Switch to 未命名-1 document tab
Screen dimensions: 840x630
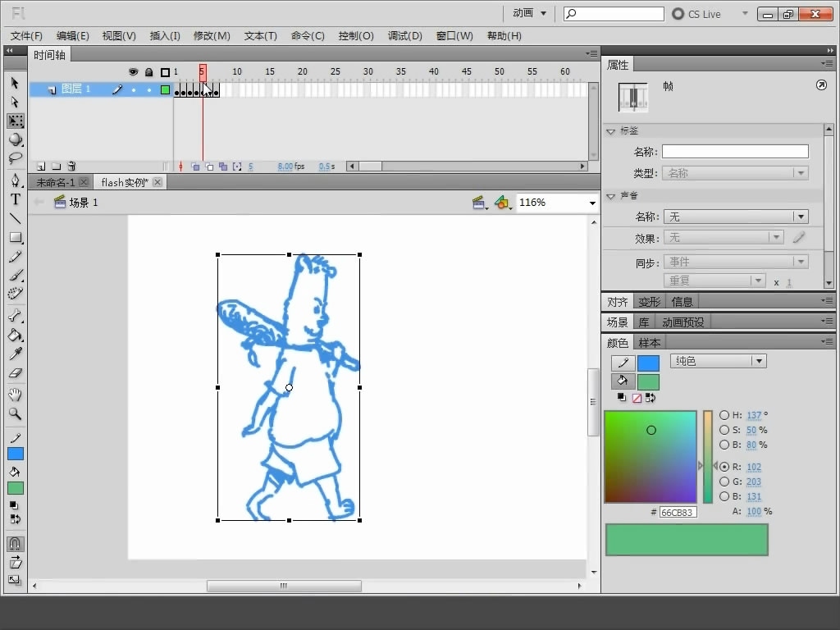(x=56, y=183)
